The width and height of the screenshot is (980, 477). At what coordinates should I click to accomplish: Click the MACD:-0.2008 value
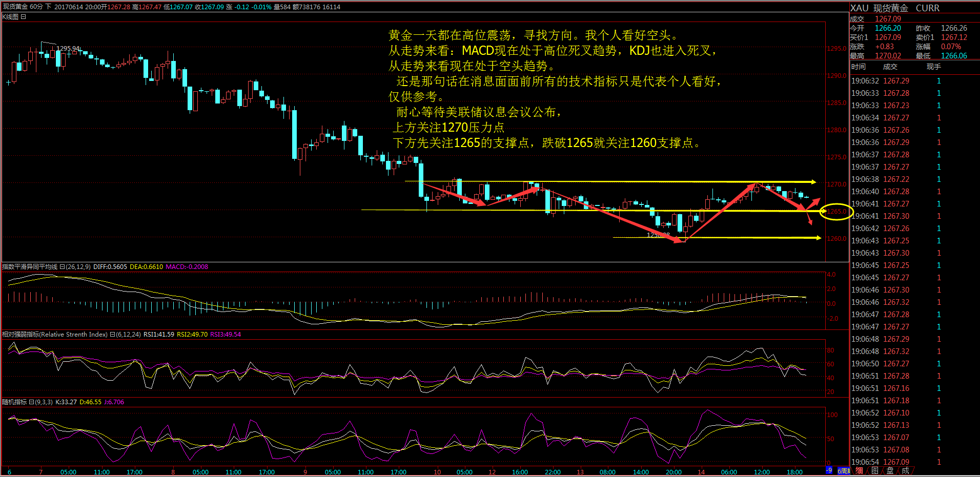pos(187,267)
